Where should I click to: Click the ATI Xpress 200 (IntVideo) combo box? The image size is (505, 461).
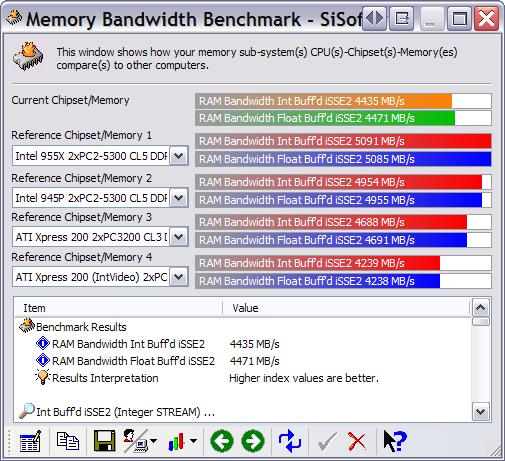coord(100,277)
